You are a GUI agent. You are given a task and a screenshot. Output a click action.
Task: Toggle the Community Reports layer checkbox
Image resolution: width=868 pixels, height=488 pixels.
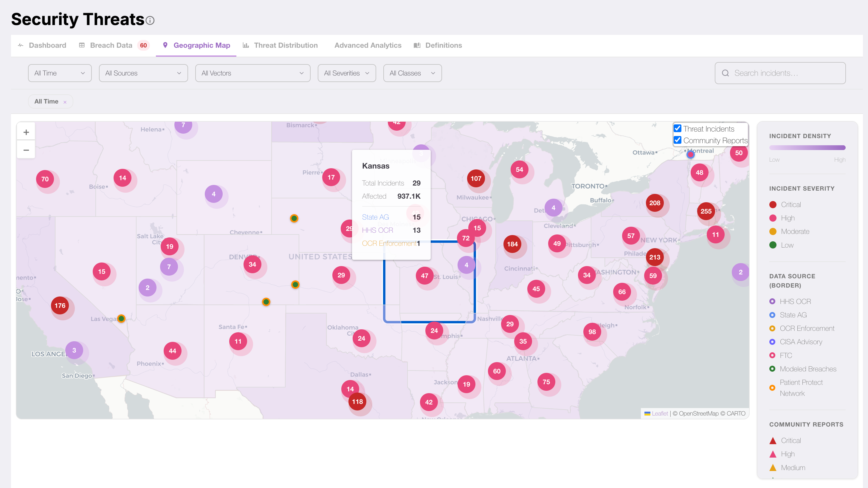(x=677, y=140)
